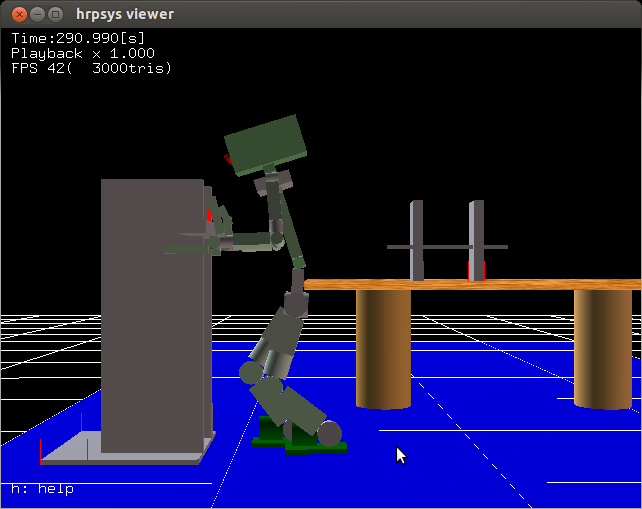The width and height of the screenshot is (642, 509).
Task: Click the wooden table top surface
Action: 470,285
